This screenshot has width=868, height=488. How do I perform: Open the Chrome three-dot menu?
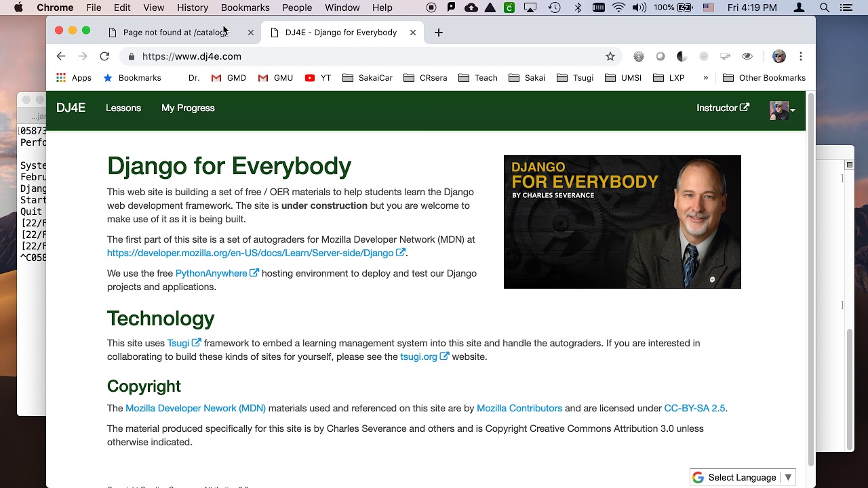(801, 56)
